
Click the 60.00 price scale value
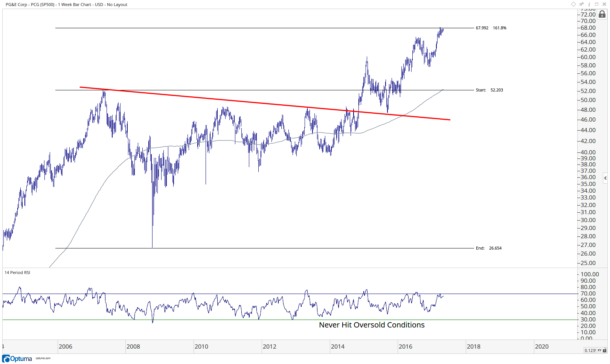point(588,57)
